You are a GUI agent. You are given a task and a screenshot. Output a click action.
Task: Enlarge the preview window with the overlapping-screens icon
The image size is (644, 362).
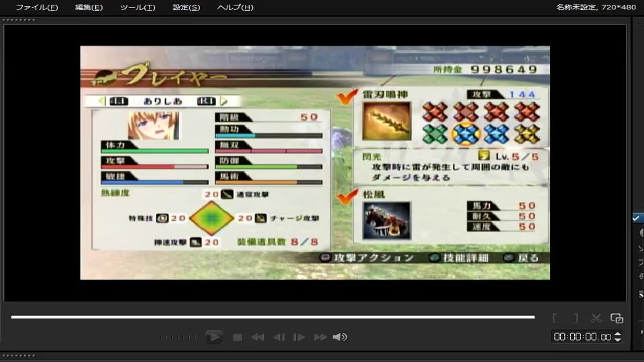tap(616, 318)
